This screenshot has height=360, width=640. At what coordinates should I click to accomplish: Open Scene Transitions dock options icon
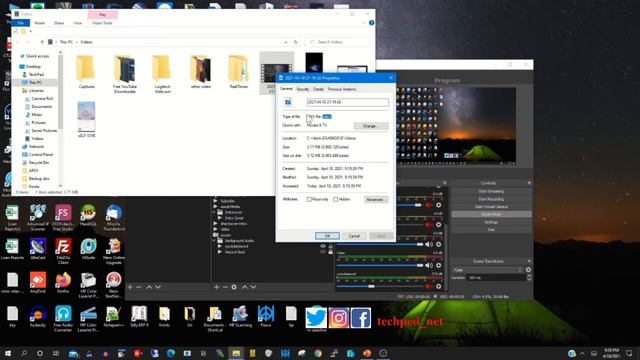(529, 261)
